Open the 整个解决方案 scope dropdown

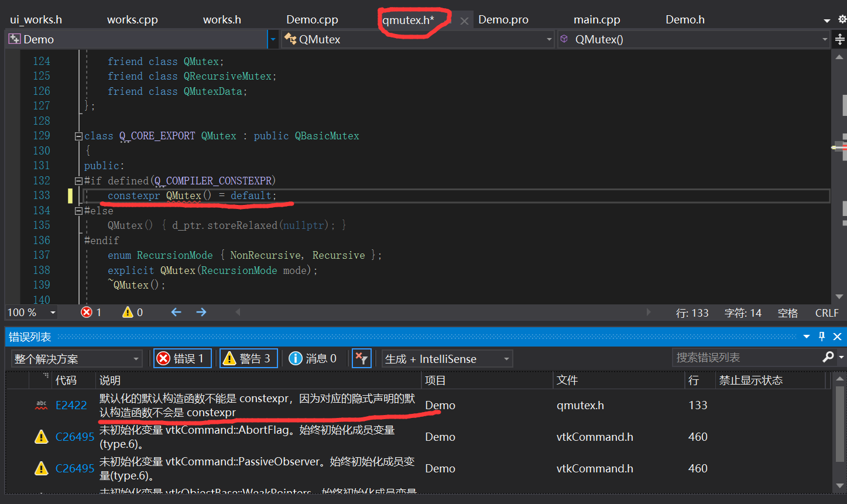[76, 358]
